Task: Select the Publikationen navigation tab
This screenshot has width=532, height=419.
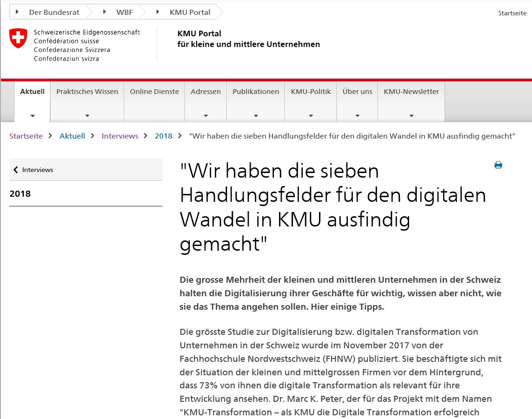Action: tap(256, 92)
